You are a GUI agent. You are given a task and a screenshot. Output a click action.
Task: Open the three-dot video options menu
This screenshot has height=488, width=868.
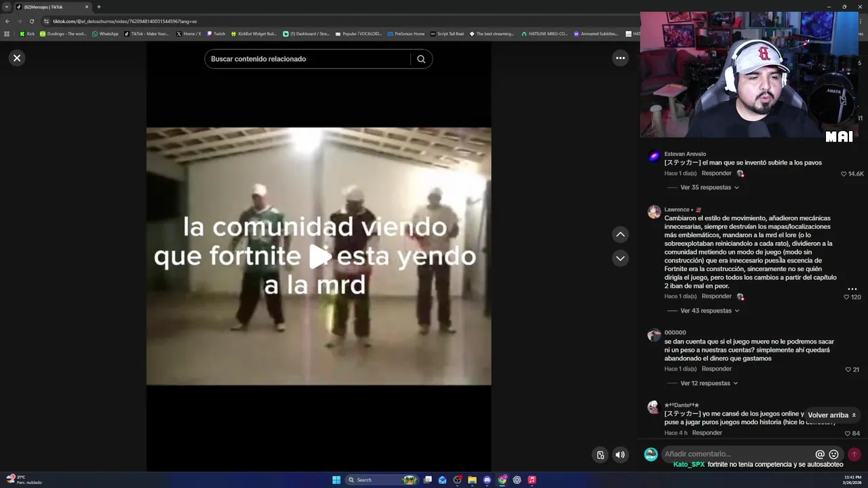click(620, 58)
